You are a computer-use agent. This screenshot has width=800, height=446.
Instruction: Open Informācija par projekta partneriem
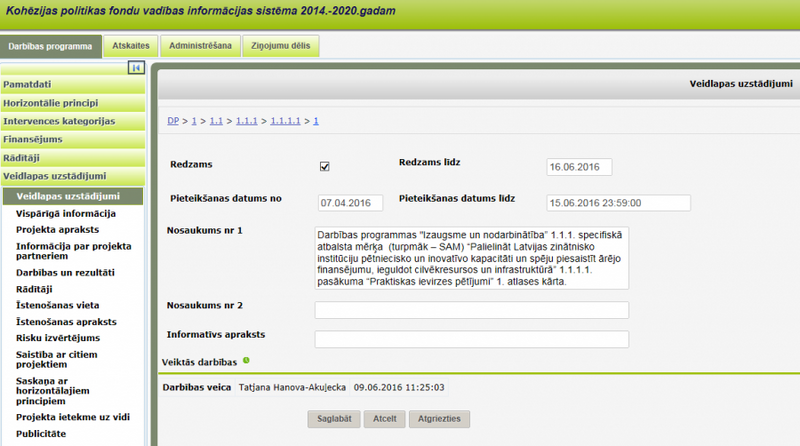73,251
